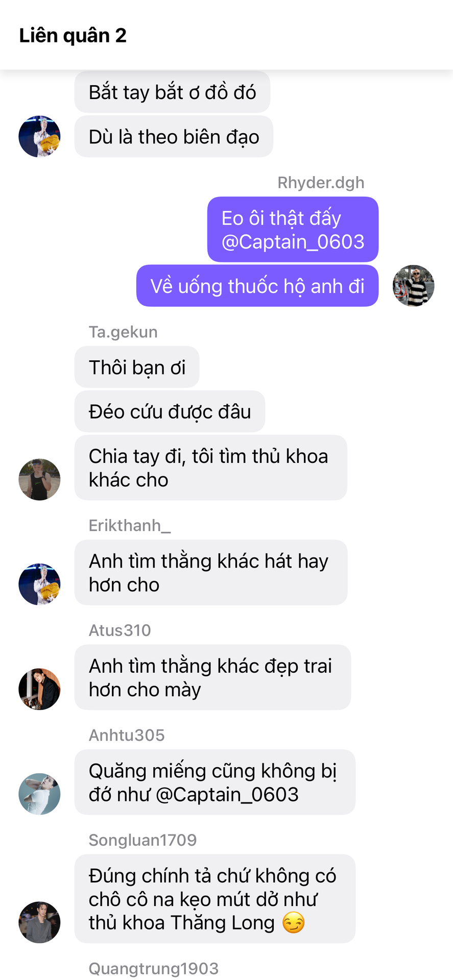Open the "Liên quân 2" group chat header
Viewport: 453px width, 980px height.
tap(73, 35)
